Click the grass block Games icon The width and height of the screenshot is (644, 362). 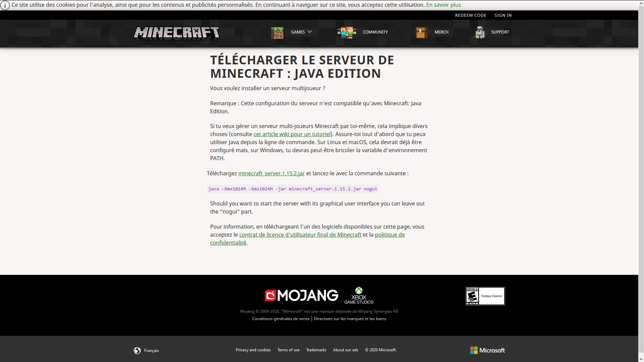277,33
